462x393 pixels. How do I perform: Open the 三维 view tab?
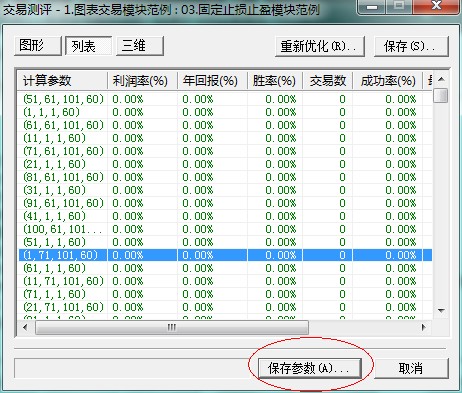click(140, 45)
